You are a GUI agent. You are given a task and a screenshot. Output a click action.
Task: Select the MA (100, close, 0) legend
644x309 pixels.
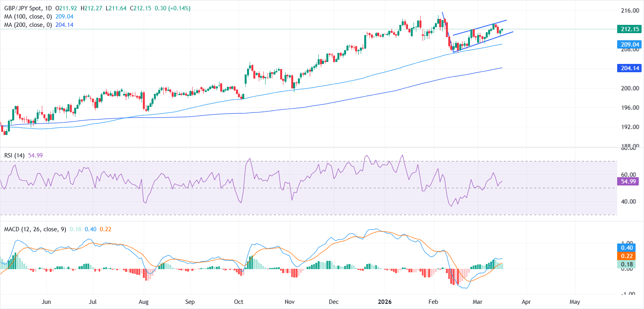point(28,17)
